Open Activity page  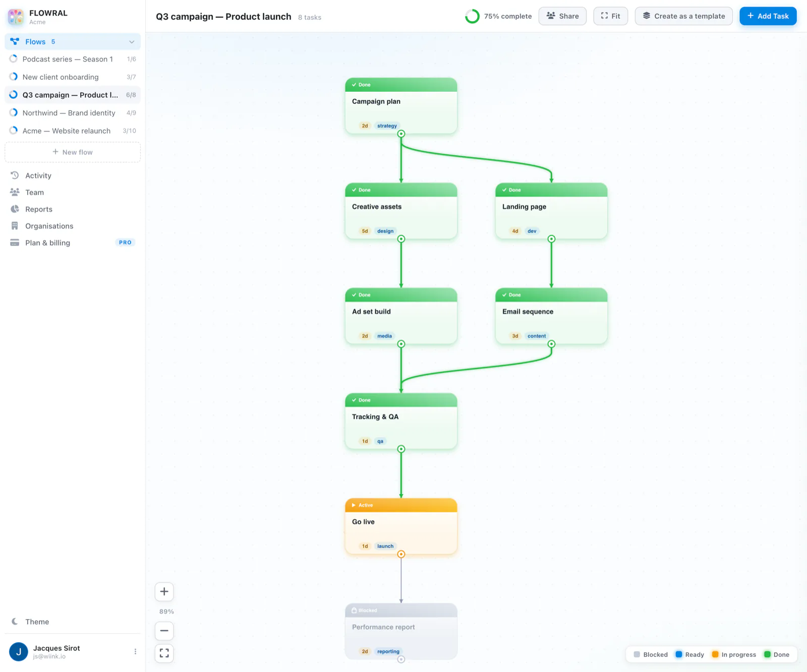[73, 175]
